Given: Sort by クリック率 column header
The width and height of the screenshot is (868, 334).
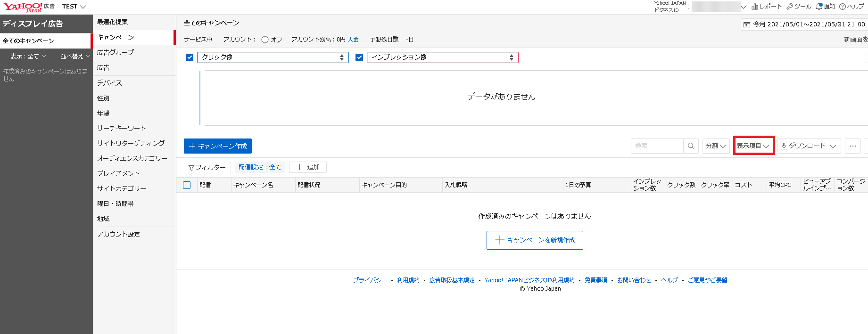Looking at the screenshot, I should point(715,185).
